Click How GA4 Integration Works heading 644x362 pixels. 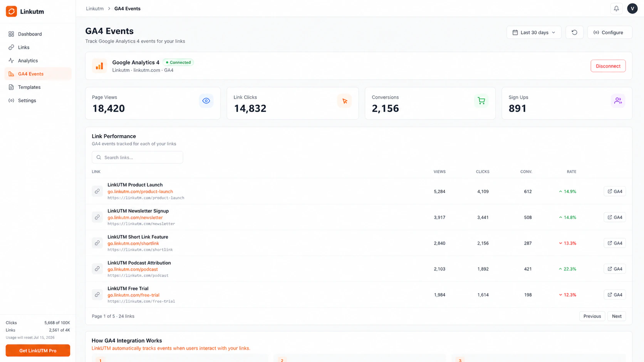tap(127, 340)
